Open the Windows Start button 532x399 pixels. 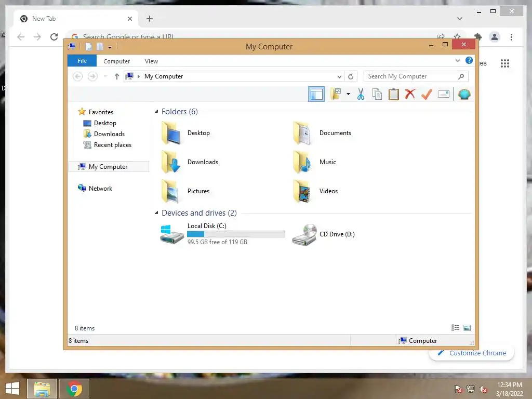[x=12, y=389]
